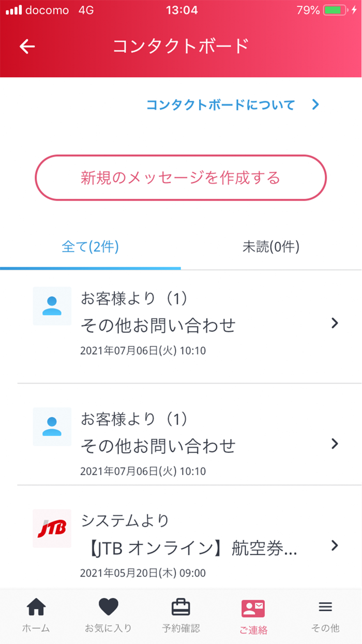Tap the chevron next to コンタクトボードについて
This screenshot has width=362, height=644.
pos(314,104)
